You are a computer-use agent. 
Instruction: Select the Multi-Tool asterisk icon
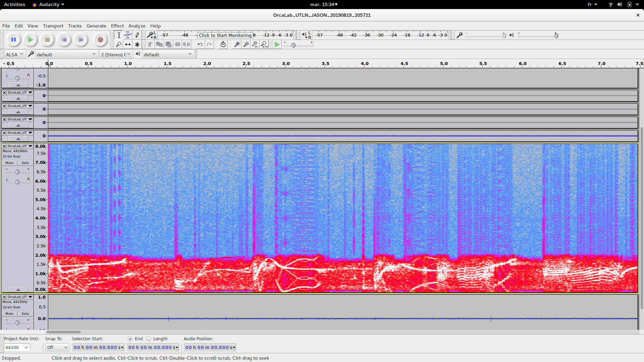137,44
